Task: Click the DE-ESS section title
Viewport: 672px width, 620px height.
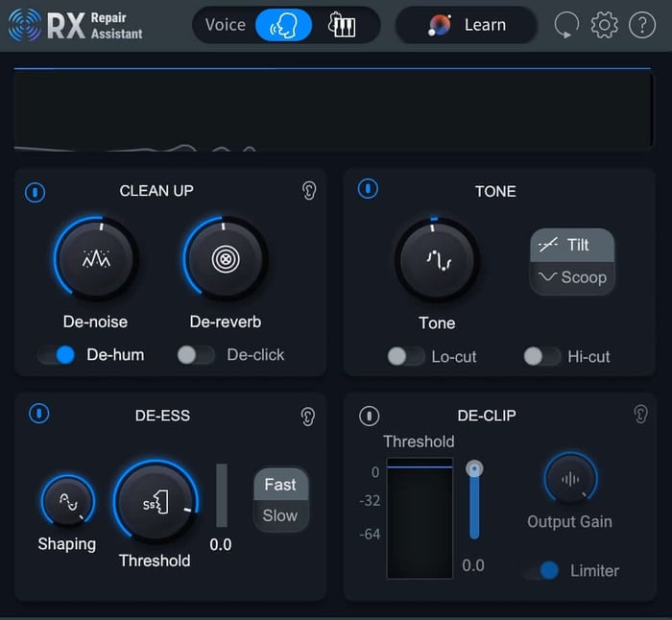Action: click(x=162, y=416)
